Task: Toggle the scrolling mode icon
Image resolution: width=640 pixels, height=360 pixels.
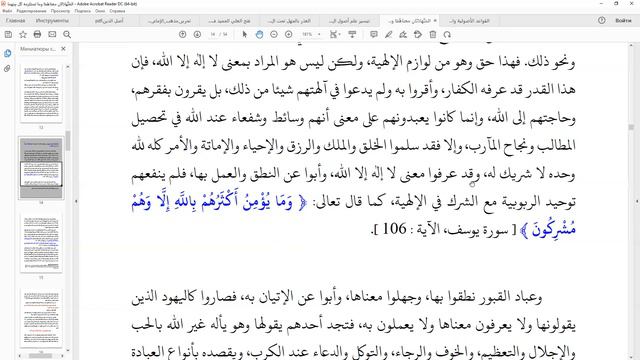Action: (352, 35)
